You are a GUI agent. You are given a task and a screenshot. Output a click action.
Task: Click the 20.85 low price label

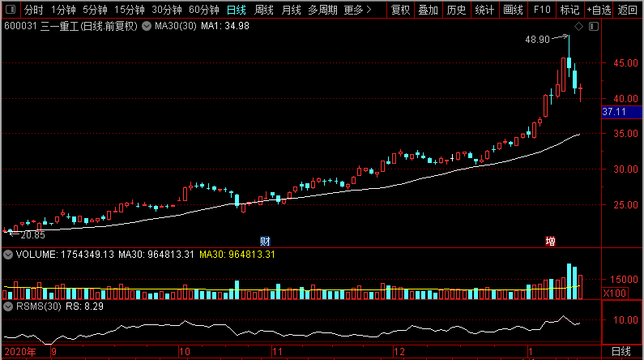pyautogui.click(x=33, y=235)
